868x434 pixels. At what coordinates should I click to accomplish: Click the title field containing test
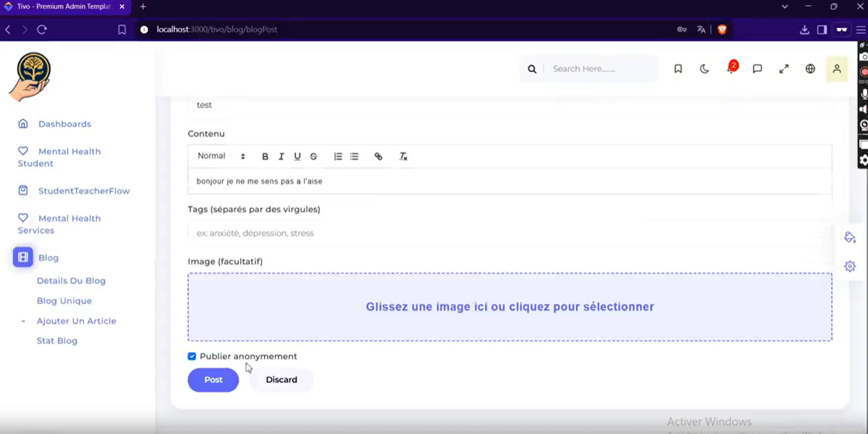510,105
